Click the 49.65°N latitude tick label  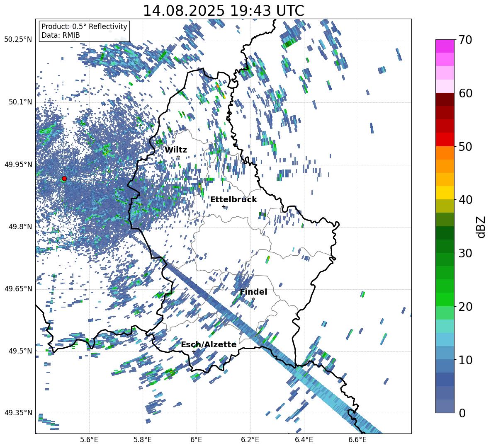click(18, 289)
